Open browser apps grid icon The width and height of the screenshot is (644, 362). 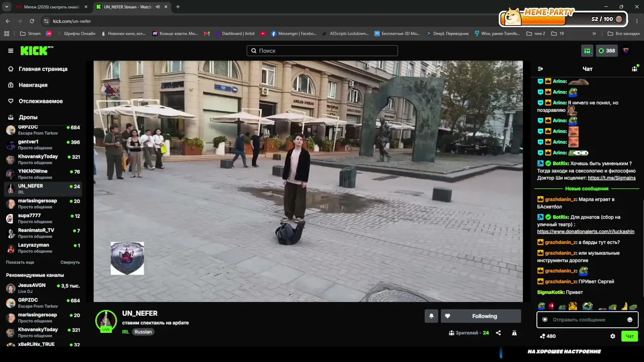click(7, 34)
